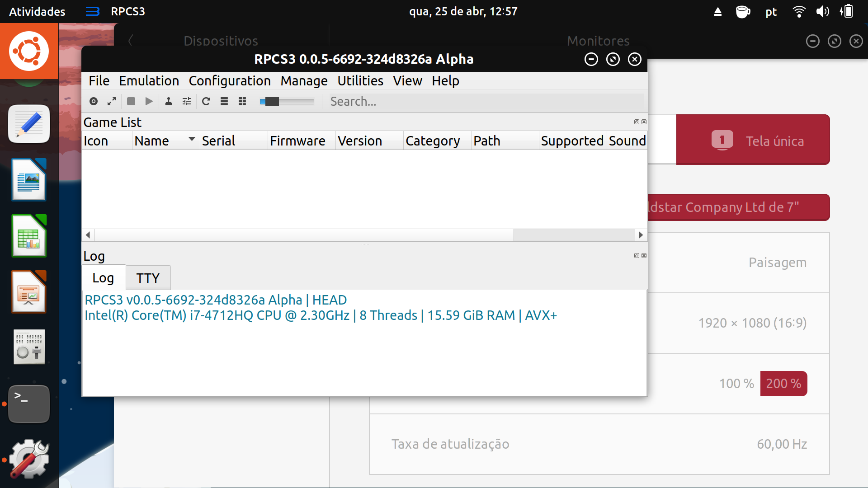Viewport: 868px width, 488px height.
Task: Click the disc boot game icon
Action: click(x=94, y=101)
